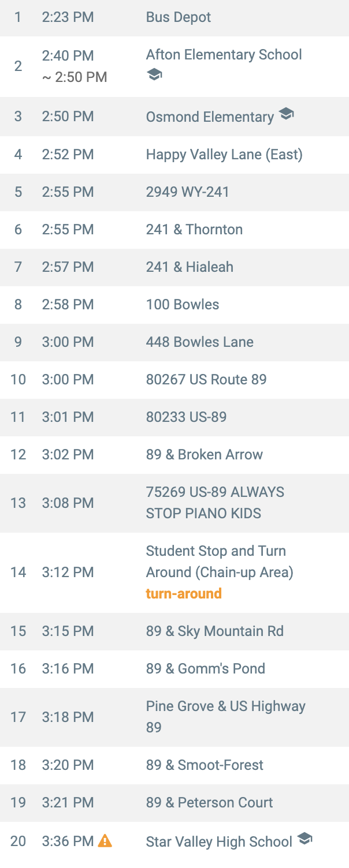This screenshot has width=349, height=868.
Task: Choose the Student Stop and Turn Around row
Action: 174,573
